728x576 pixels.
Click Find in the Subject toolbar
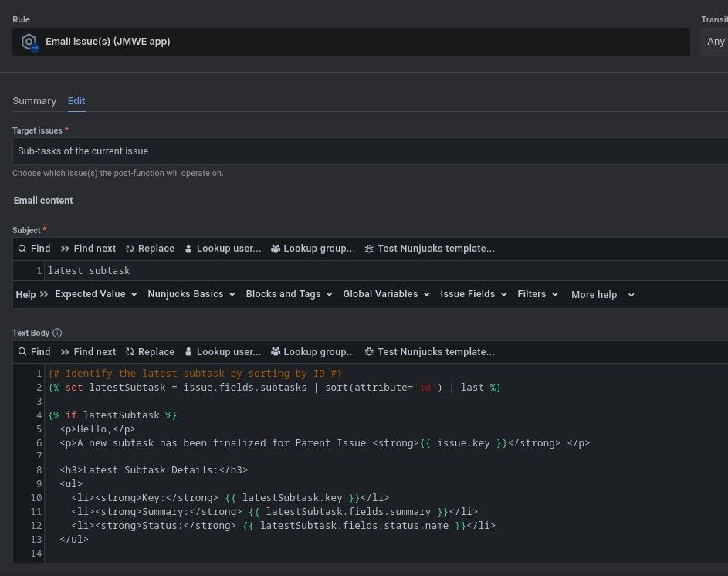click(x=34, y=249)
